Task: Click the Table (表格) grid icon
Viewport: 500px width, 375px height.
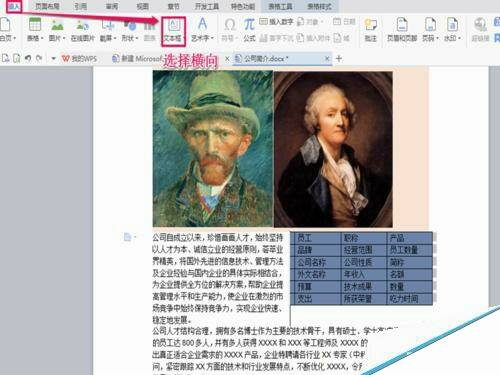Action: 35,25
